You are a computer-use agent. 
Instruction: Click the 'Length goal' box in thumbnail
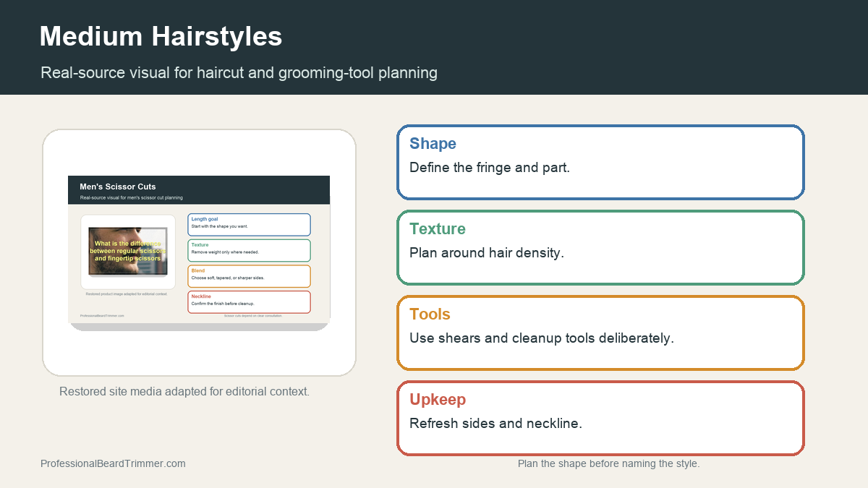click(249, 224)
